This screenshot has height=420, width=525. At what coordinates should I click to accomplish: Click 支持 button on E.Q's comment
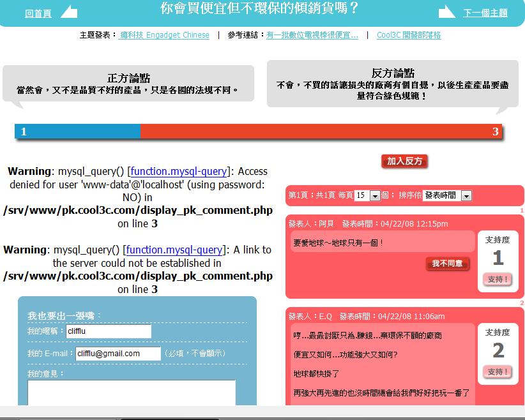click(x=498, y=372)
